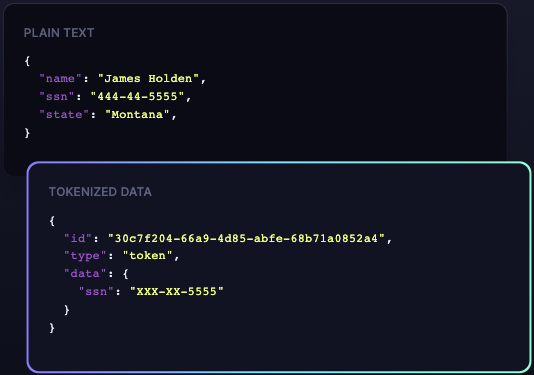
Task: Click the TOKENIZED DATA heading
Action: point(100,192)
